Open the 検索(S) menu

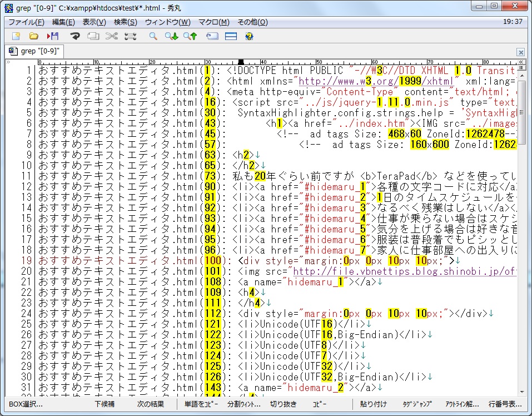click(x=126, y=22)
